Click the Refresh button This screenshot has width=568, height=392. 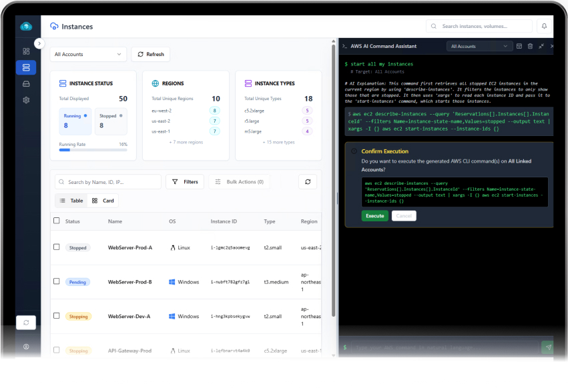[x=151, y=54]
